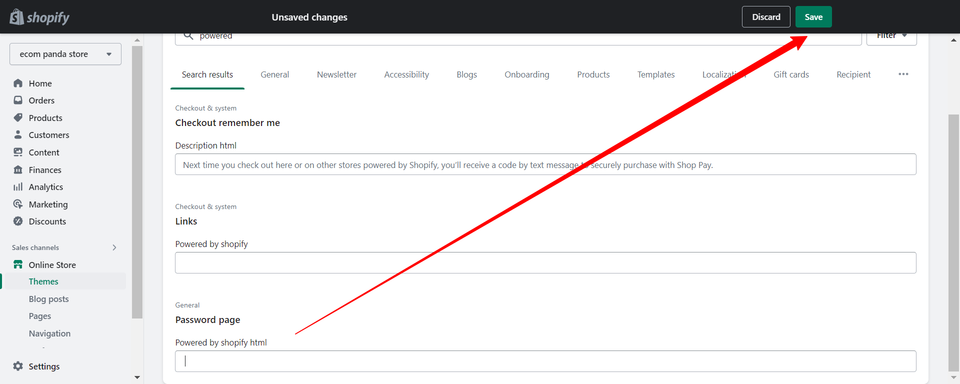The image size is (960, 384).
Task: Go to Home in sidebar
Action: coord(40,83)
